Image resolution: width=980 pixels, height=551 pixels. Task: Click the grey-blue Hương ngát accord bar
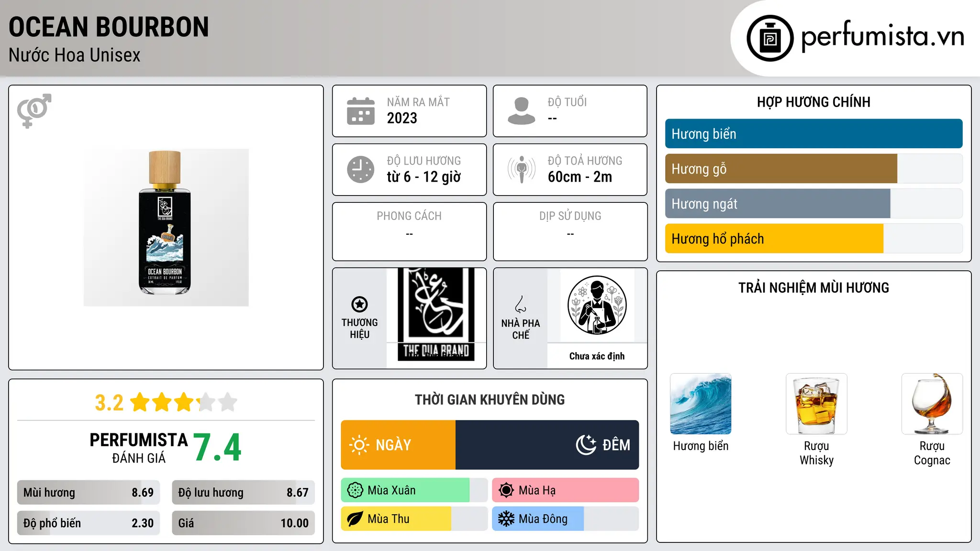pyautogui.click(x=778, y=203)
